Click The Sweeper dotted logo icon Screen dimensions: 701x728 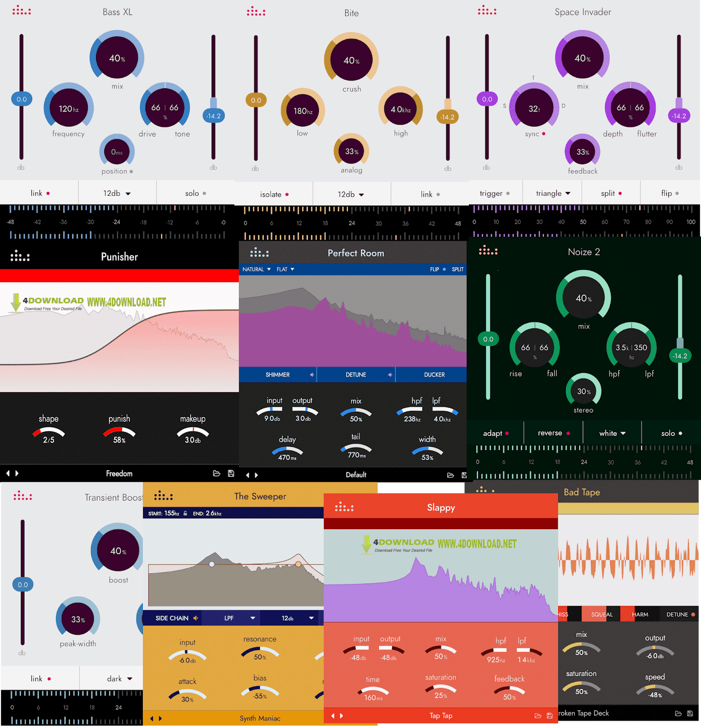[x=163, y=495]
